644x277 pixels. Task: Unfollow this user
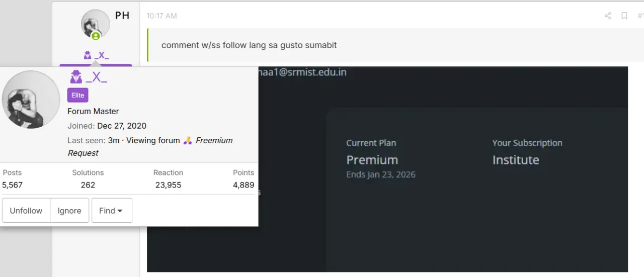pos(26,211)
